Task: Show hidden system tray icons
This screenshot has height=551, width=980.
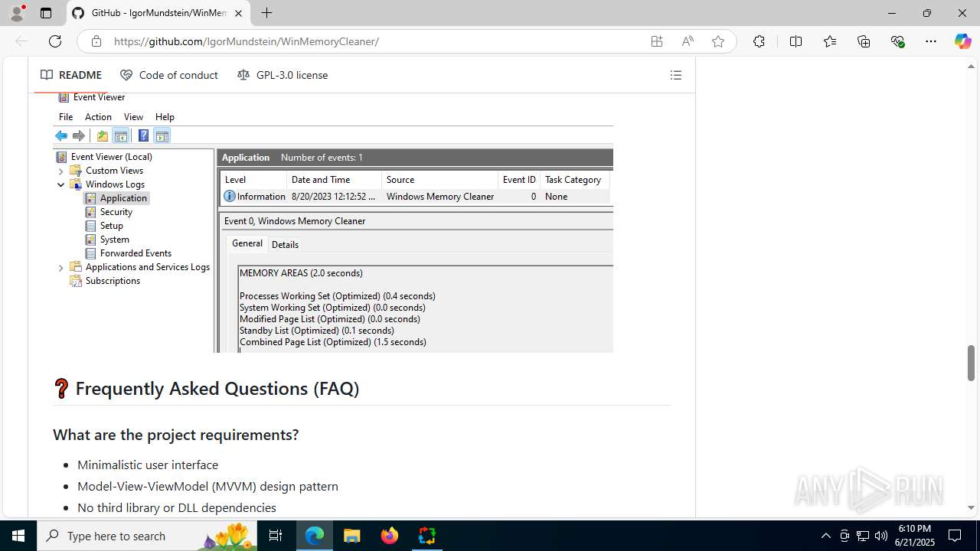Action: (825, 536)
